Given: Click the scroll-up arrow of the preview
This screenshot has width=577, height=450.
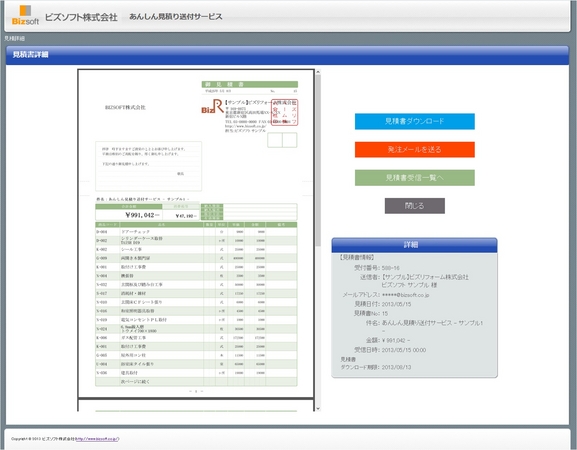Looking at the screenshot, I should pos(318,72).
